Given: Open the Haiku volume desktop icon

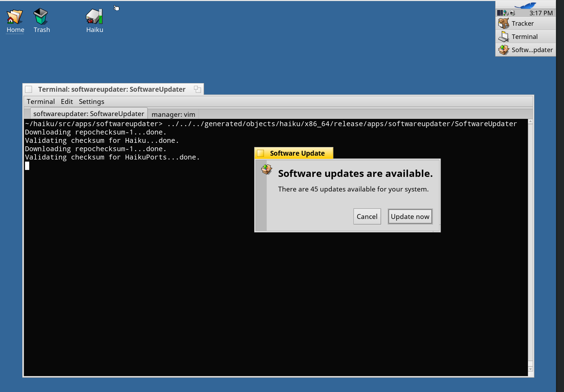Looking at the screenshot, I should coord(94,17).
